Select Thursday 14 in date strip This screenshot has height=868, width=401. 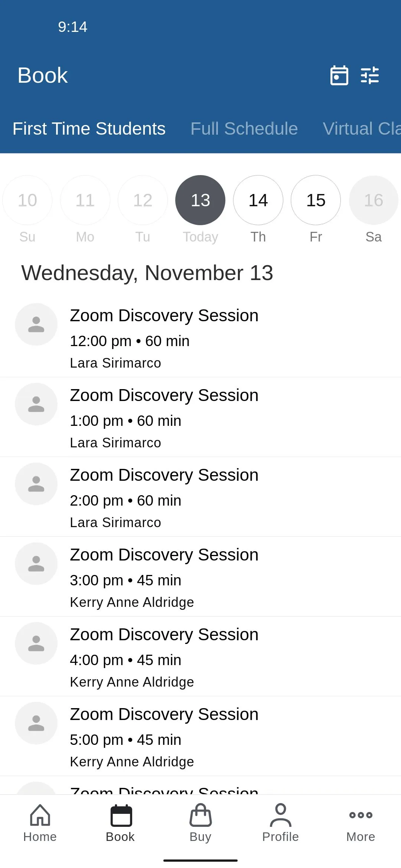click(x=258, y=200)
